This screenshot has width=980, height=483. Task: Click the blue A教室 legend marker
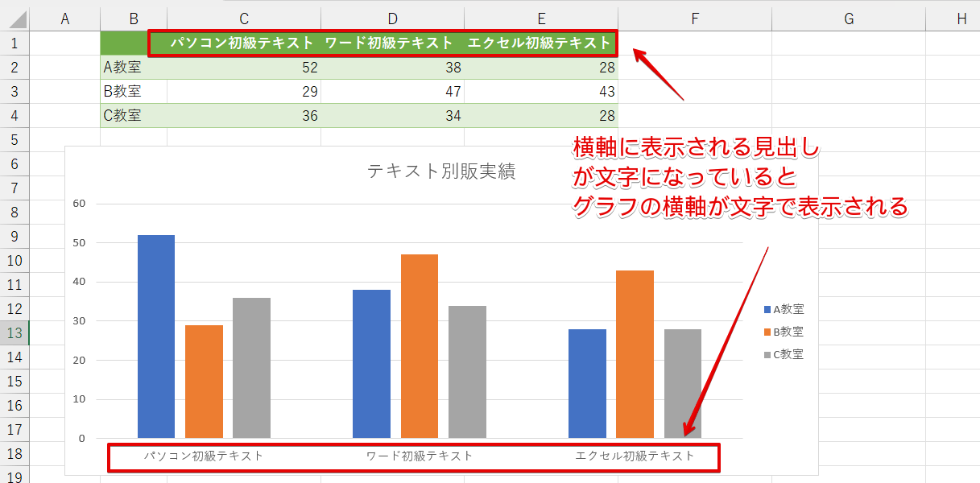click(x=767, y=309)
